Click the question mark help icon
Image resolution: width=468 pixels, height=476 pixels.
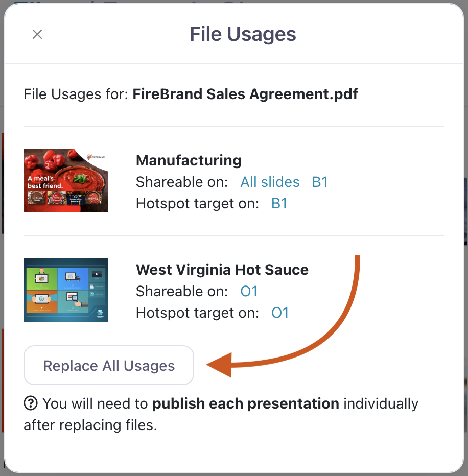pyautogui.click(x=31, y=403)
